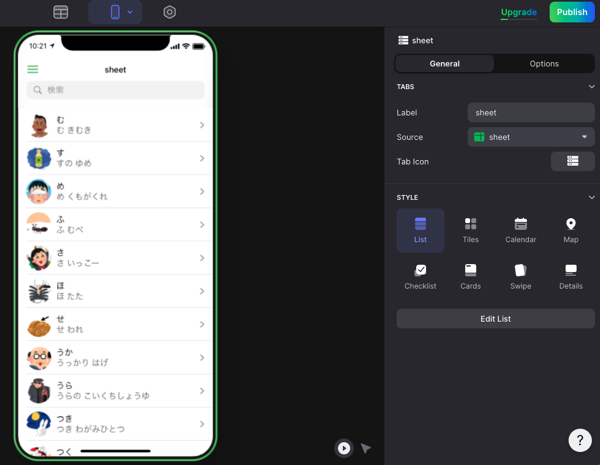This screenshot has height=465, width=600.
Task: Click the sheet title in phone preview
Action: 115,70
